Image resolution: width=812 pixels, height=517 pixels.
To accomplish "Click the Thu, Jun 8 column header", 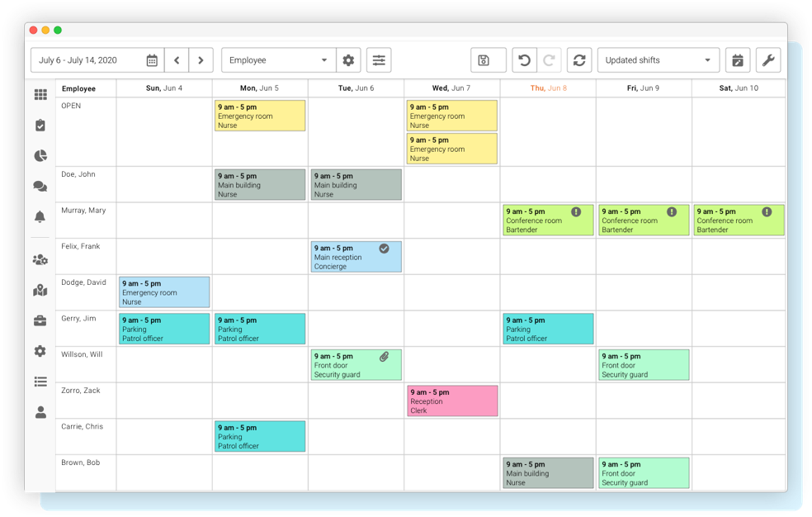I will (549, 88).
